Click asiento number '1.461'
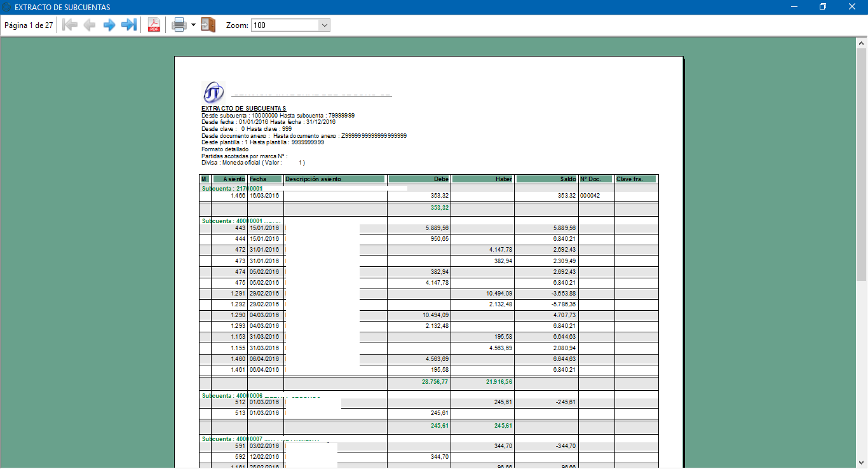The image size is (868, 469). point(238,369)
